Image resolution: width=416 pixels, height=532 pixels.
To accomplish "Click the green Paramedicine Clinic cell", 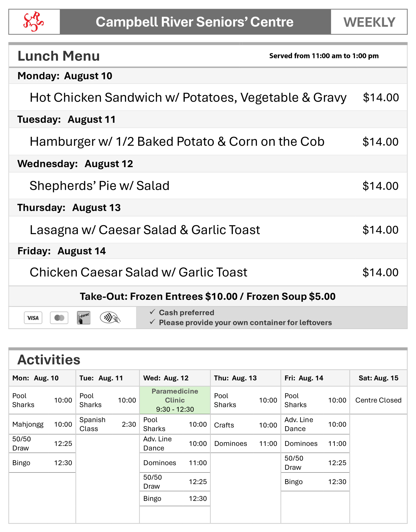I will point(175,400).
